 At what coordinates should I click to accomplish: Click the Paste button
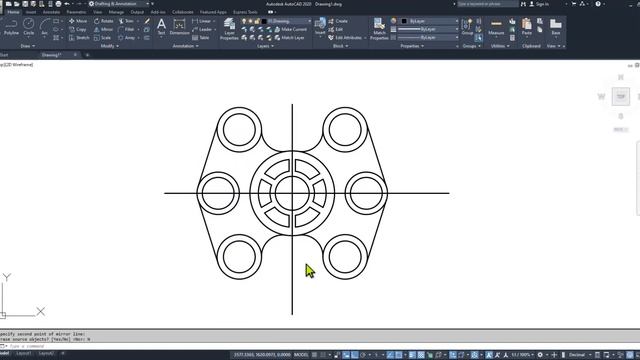[527, 27]
